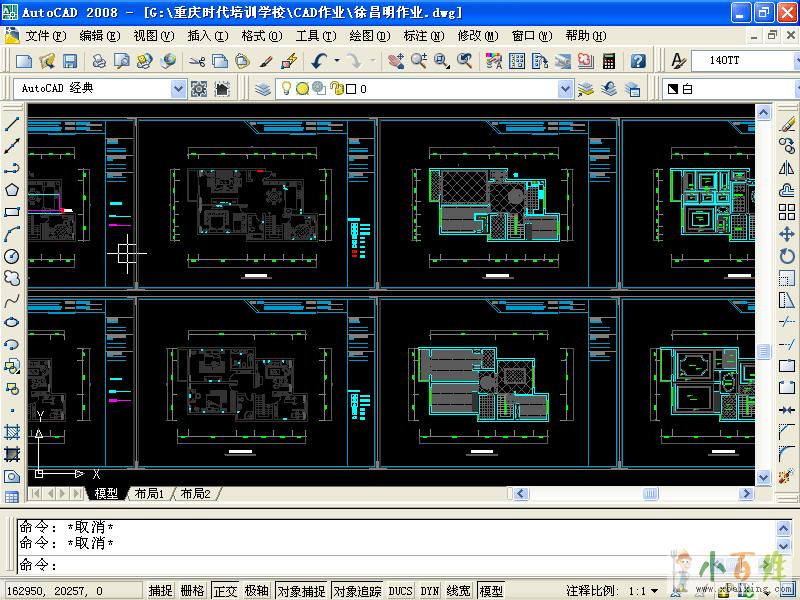Expand the AutoCAD 经典 workspace dropdown
Viewport: 800px width, 600px height.
click(x=179, y=89)
